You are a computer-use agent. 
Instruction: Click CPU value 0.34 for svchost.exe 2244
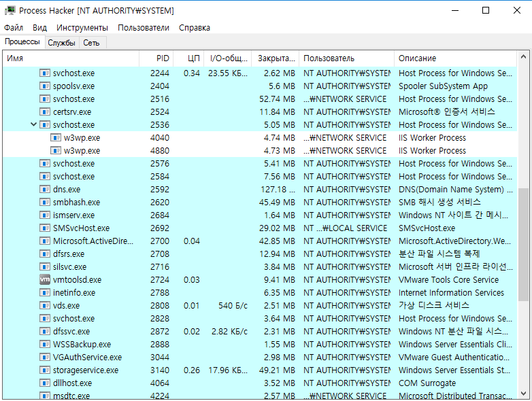pyautogui.click(x=192, y=73)
